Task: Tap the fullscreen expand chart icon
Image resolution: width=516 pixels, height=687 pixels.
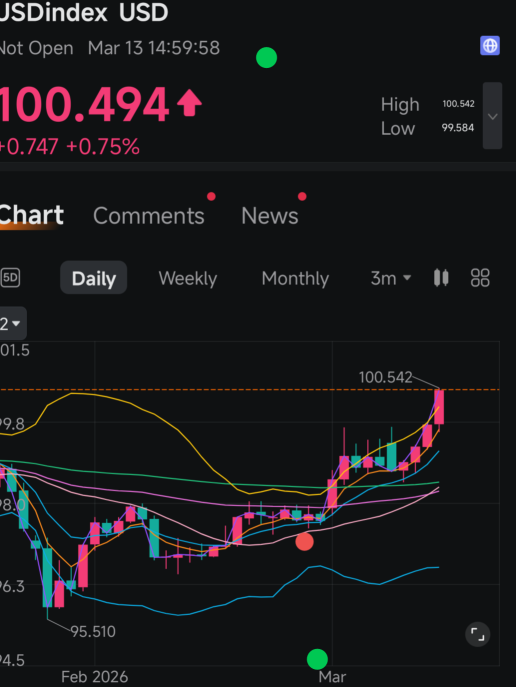Action: pyautogui.click(x=477, y=634)
